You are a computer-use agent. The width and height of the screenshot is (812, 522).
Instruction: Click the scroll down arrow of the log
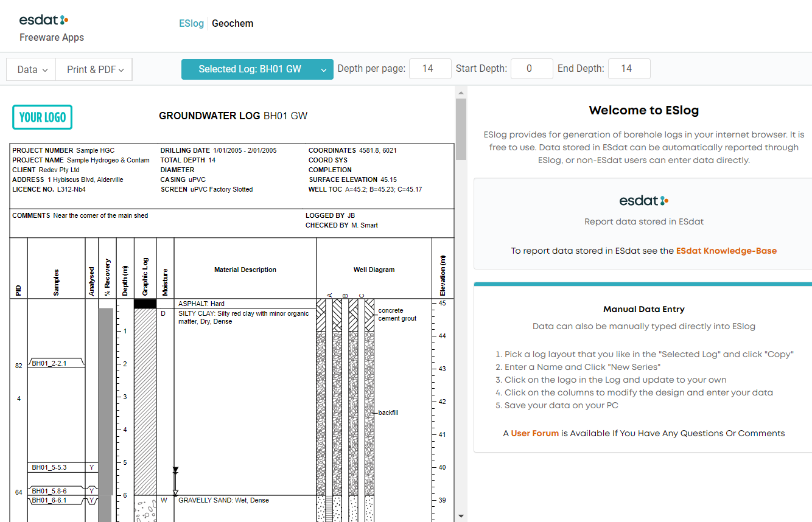click(461, 516)
